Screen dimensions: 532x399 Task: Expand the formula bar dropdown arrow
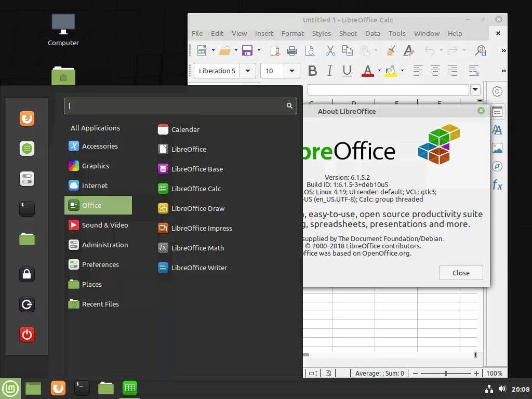[475, 89]
